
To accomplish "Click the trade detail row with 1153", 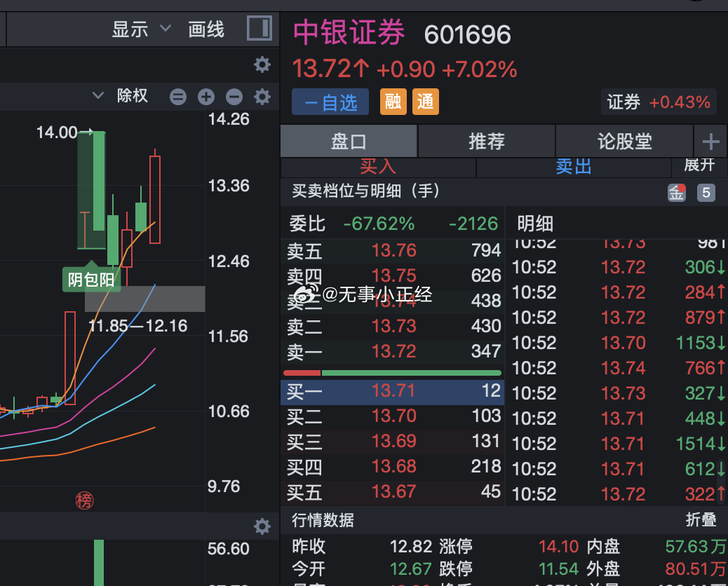I will [618, 343].
